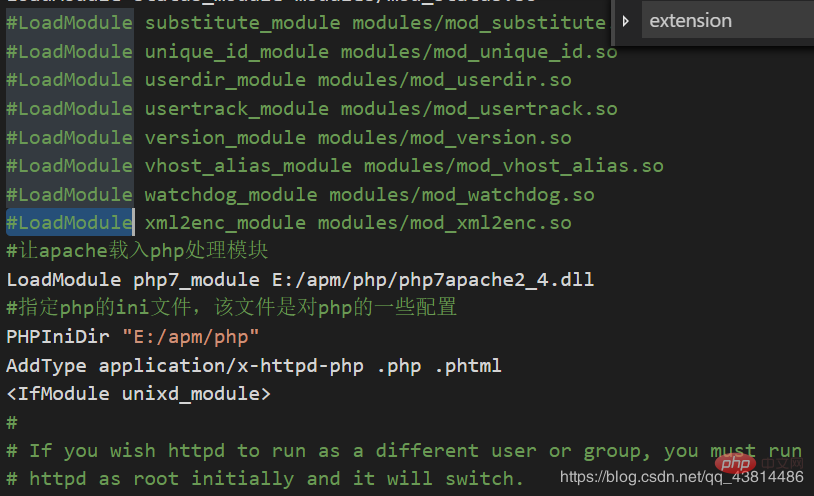Click the watchdog_module LoadModule line
Viewport: 814px width, 496px height.
click(300, 195)
